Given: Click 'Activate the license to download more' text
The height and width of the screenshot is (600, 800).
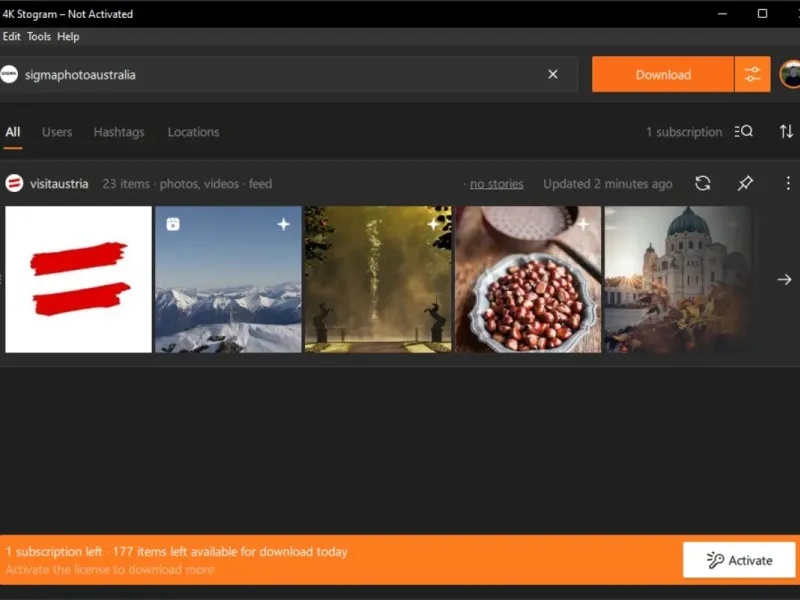Looking at the screenshot, I should [110, 569].
